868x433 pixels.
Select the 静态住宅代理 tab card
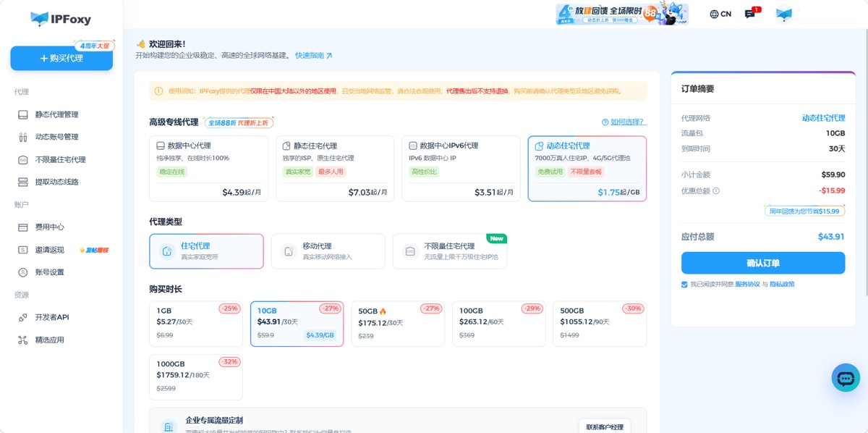coord(335,169)
